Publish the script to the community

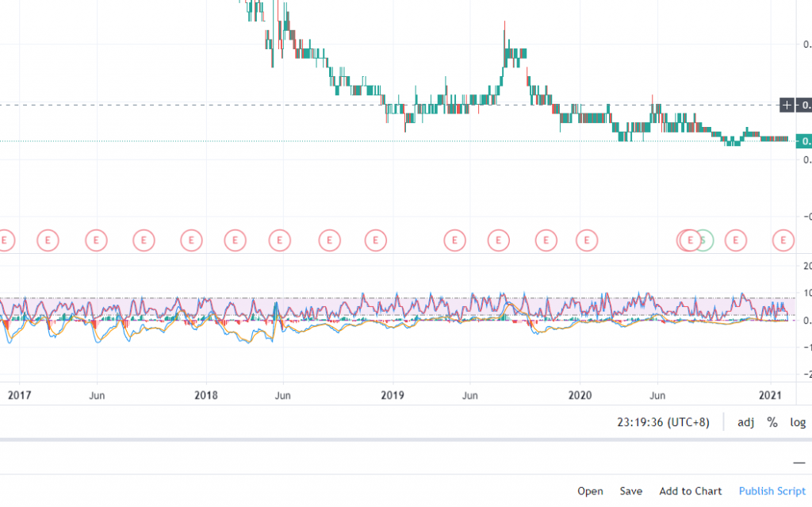[x=772, y=491]
